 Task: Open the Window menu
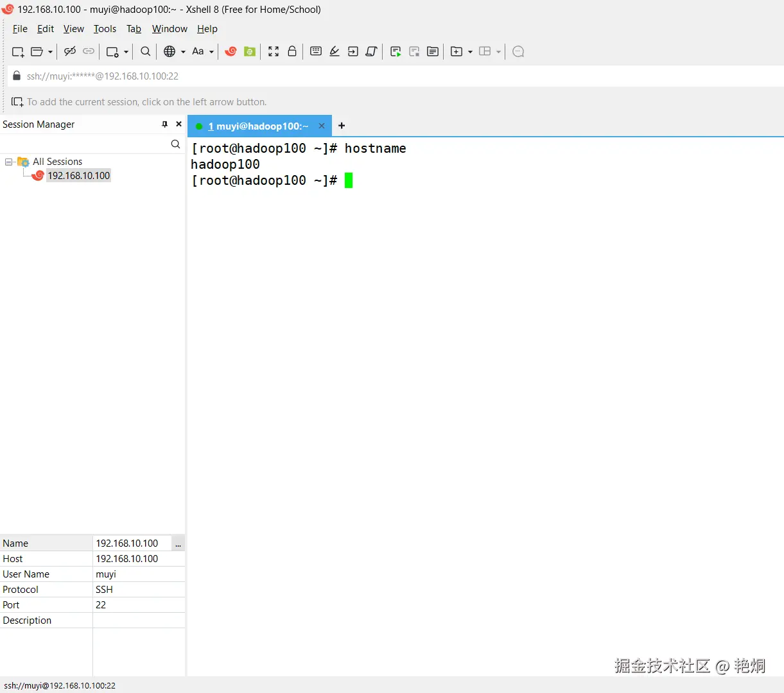point(170,29)
